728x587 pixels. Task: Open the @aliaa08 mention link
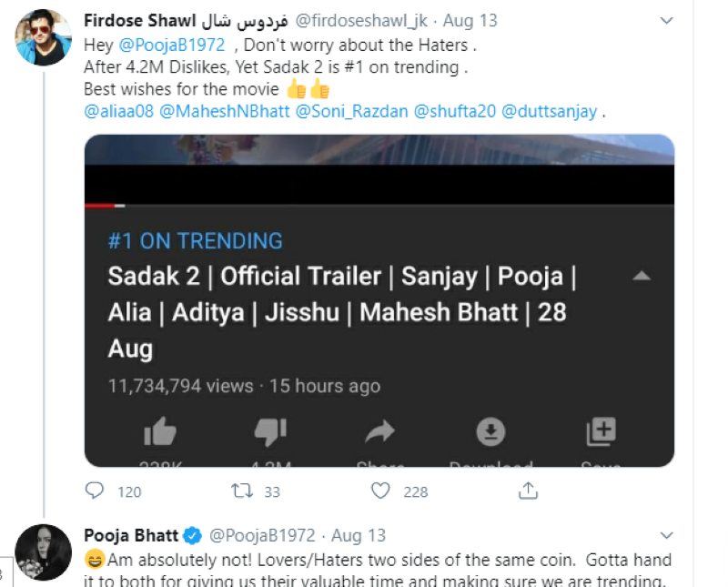pos(119,112)
